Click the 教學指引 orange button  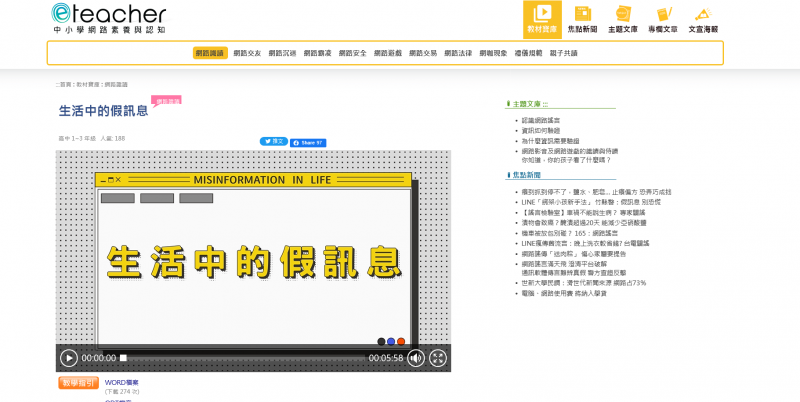coord(78,382)
